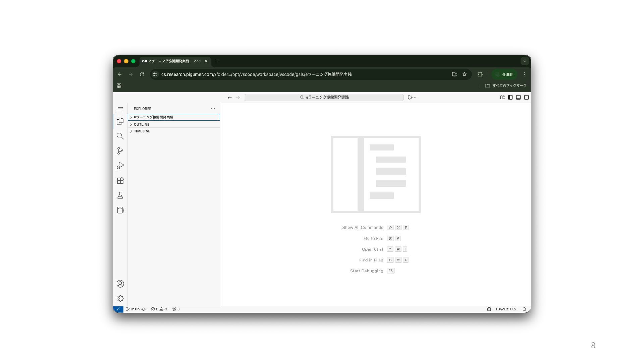Open the Accounts icon
The height and width of the screenshot is (362, 644).
tap(120, 284)
